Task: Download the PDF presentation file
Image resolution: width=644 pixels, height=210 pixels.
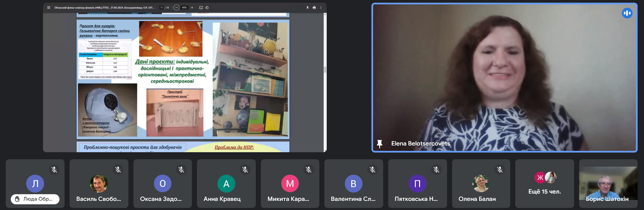Action: coord(307,7)
